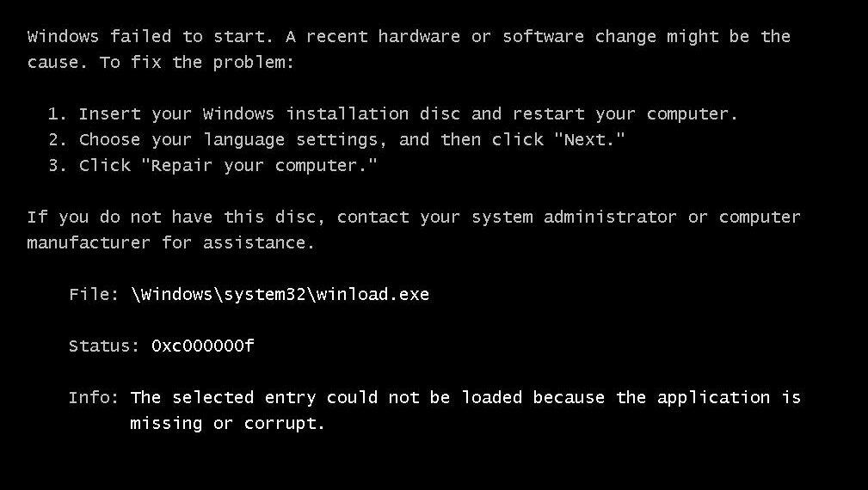Select the "To fix the problem:" line
The image size is (868, 490).
pyautogui.click(x=196, y=62)
